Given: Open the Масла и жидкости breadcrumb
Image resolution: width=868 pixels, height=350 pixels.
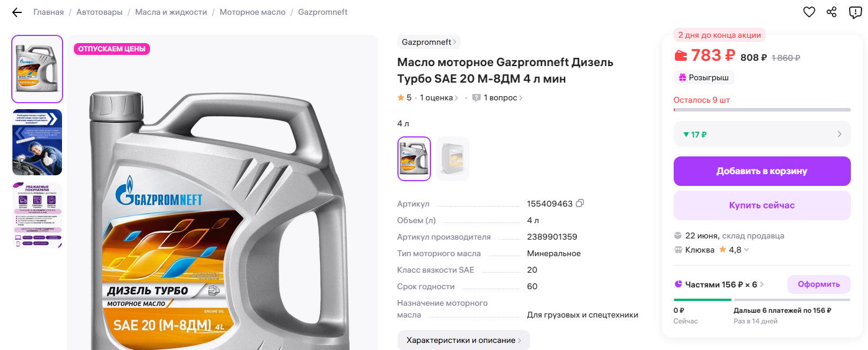Looking at the screenshot, I should [x=171, y=12].
